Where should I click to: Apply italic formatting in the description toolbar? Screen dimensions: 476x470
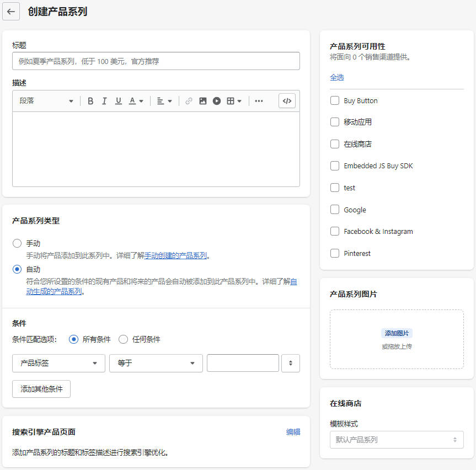[x=104, y=101]
